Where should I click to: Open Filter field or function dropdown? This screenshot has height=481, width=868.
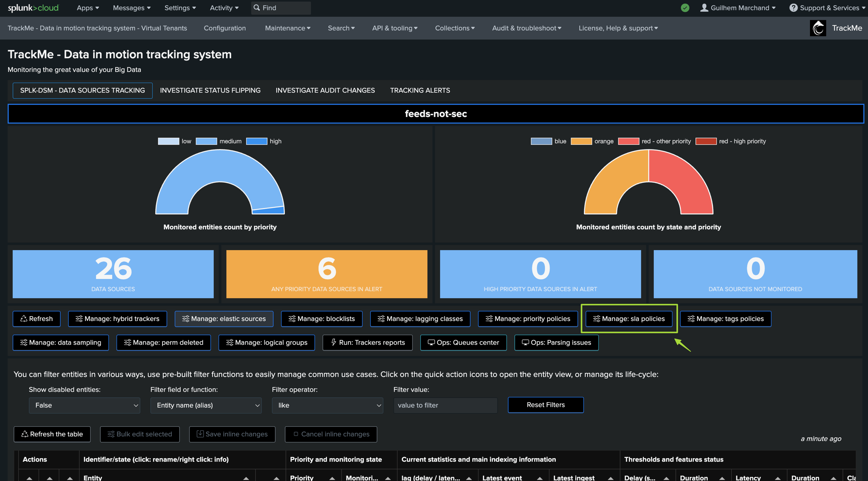point(206,405)
